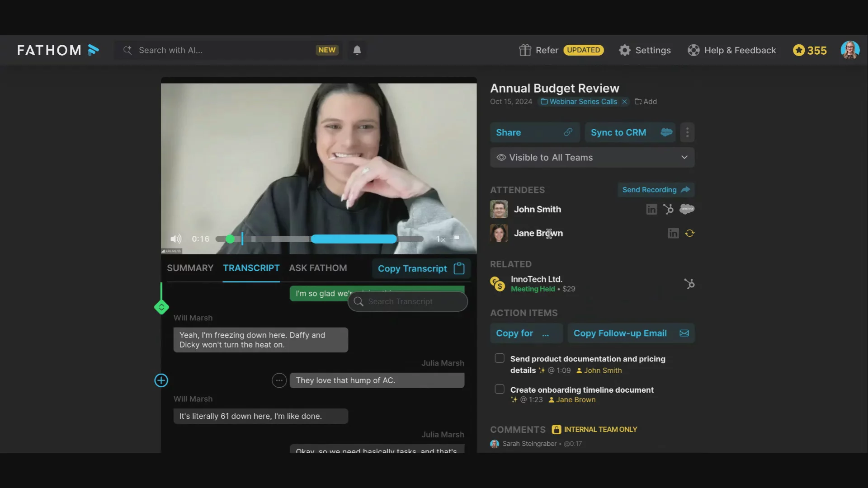Open Webinar Series Calls folder link
Image resolution: width=868 pixels, height=488 pixels.
(579, 102)
